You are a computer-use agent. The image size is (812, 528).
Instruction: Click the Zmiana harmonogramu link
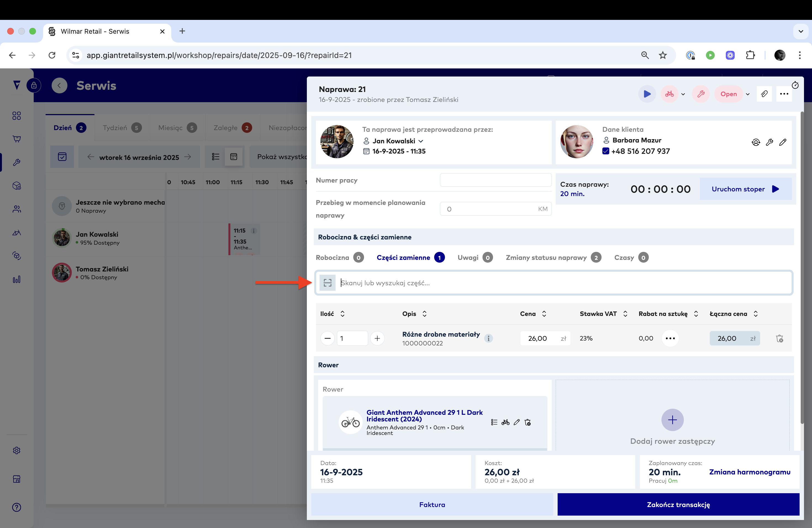(749, 472)
